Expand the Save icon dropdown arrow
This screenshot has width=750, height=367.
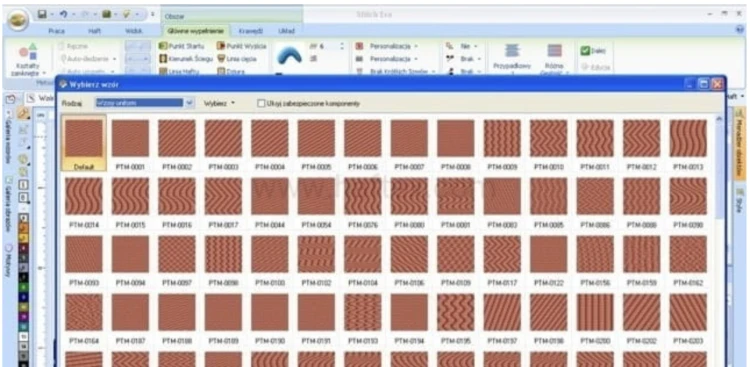pos(51,15)
